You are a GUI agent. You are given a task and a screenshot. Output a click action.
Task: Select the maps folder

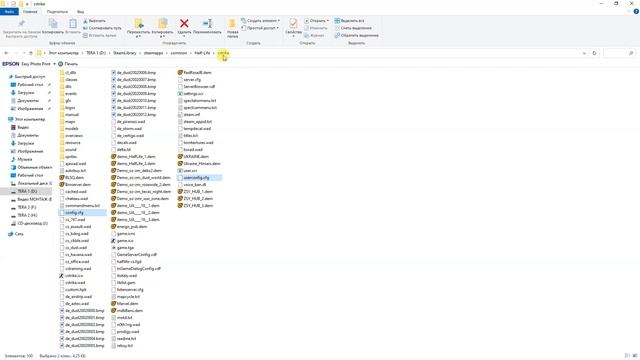70,122
